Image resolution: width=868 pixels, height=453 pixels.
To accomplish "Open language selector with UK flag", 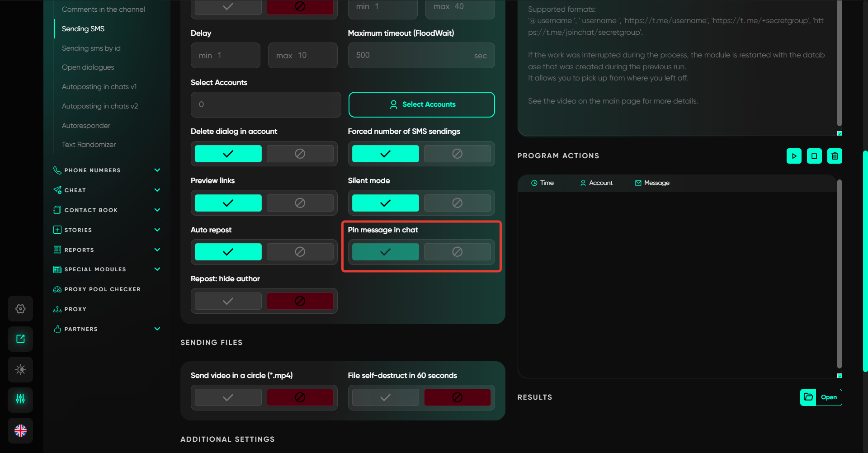I will (20, 430).
